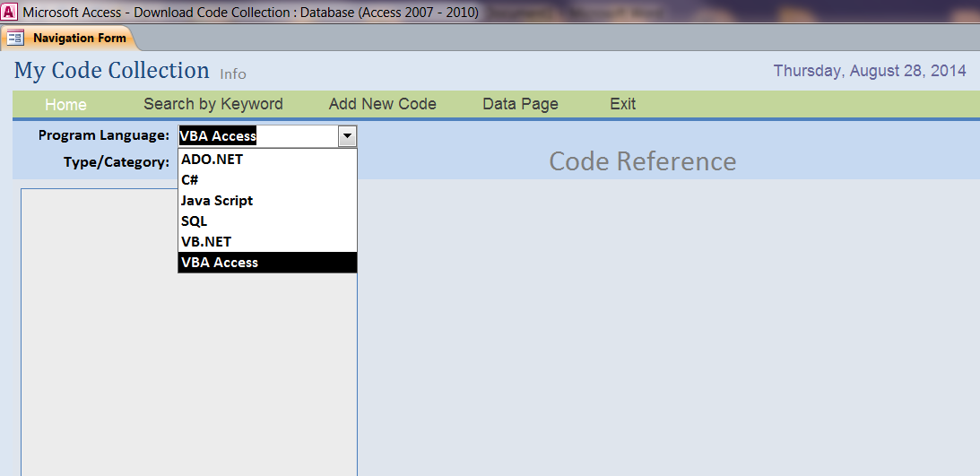Image resolution: width=980 pixels, height=476 pixels.
Task: Click the Info link next to title
Action: click(x=233, y=74)
